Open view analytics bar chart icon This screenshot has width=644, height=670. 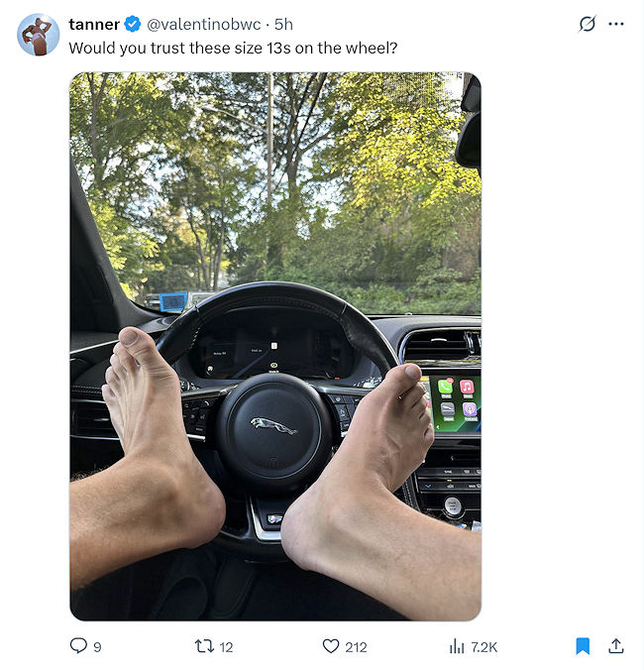pyautogui.click(x=457, y=646)
